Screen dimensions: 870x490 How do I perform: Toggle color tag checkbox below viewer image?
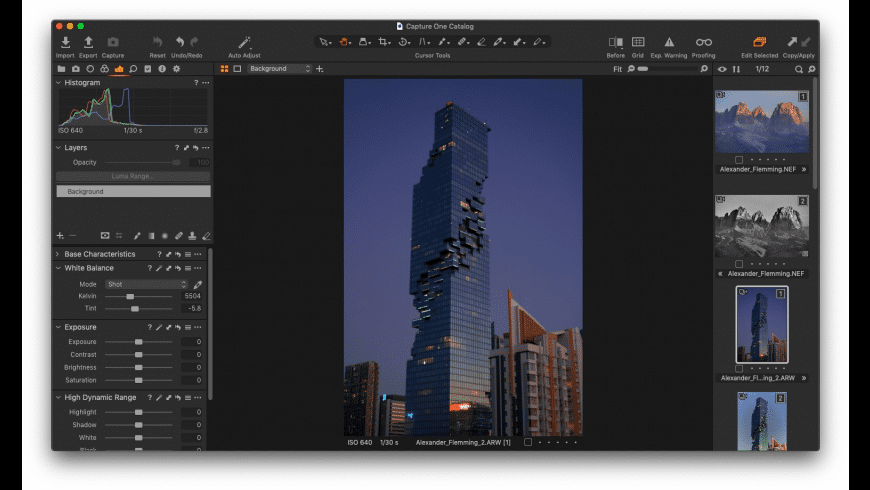pyautogui.click(x=528, y=442)
